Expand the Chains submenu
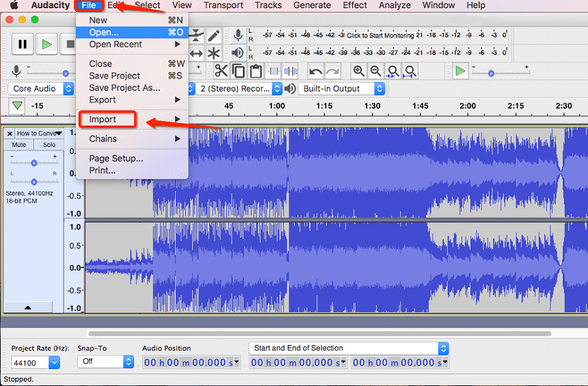Viewport: 588px width, 386px height. [132, 139]
